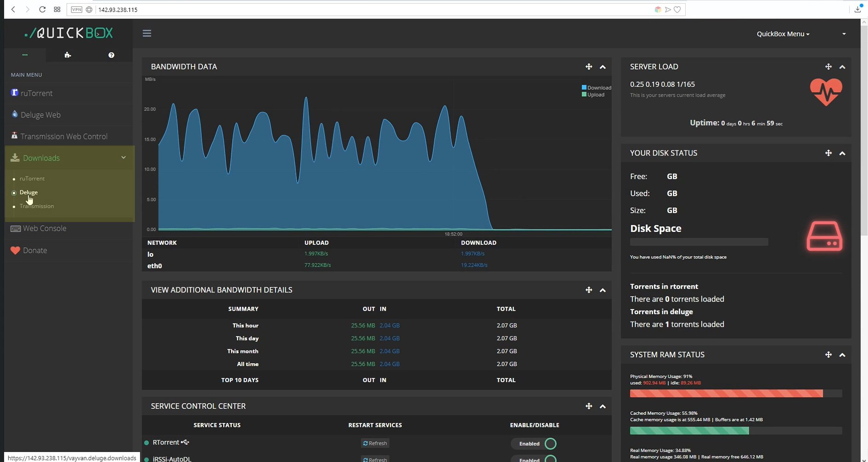Click the Donate heart icon
The image size is (868, 462).
(x=15, y=251)
